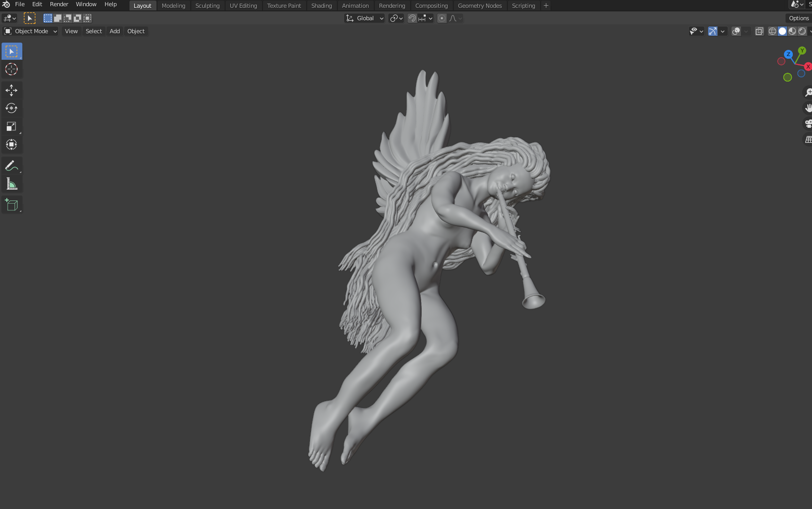Select the Add Cube tool
812x509 pixels.
[11, 205]
